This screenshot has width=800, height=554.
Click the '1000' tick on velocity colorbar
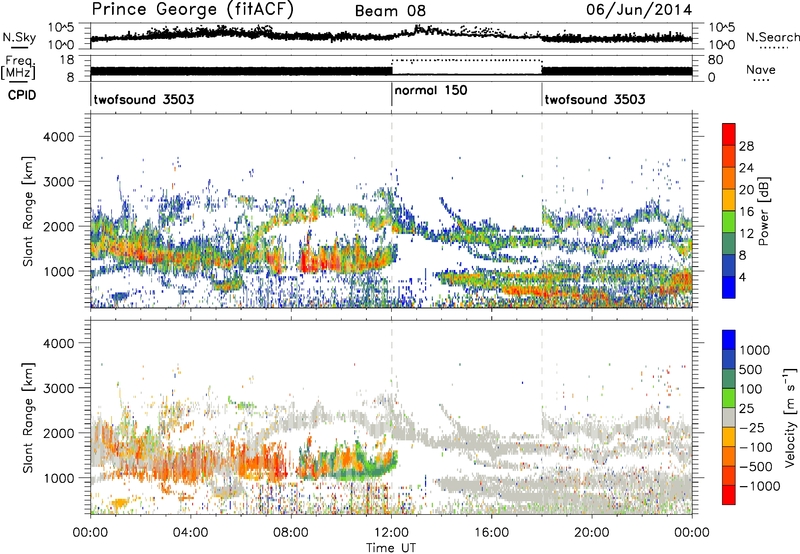tap(755, 350)
